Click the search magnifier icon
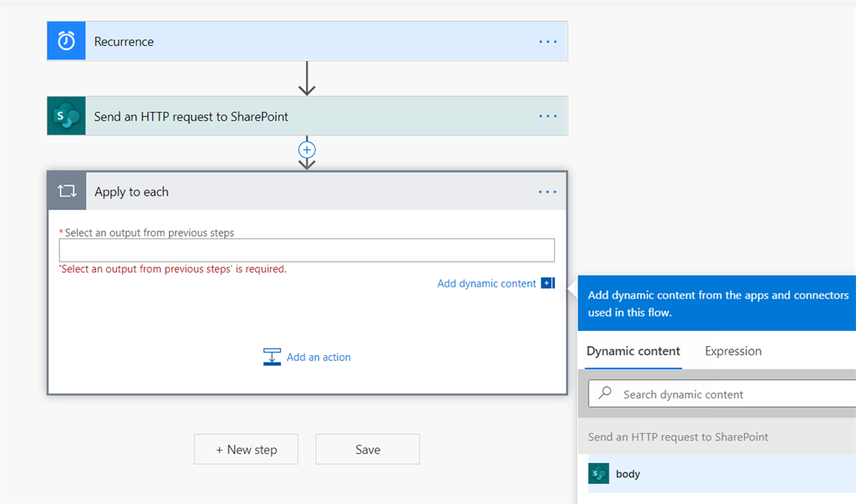The height and width of the screenshot is (504, 856). [606, 394]
